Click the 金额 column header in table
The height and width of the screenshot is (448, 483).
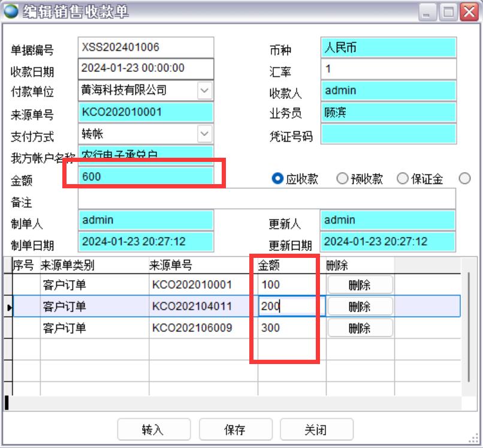click(x=270, y=264)
